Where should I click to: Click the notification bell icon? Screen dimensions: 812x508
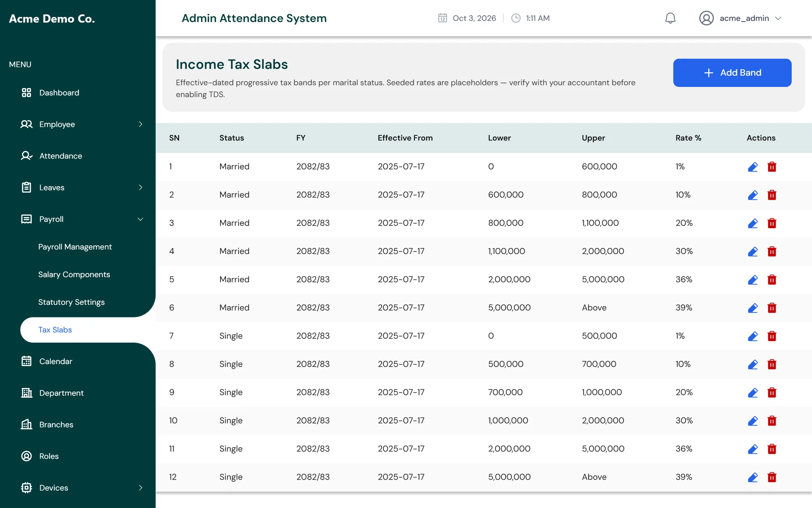click(670, 18)
